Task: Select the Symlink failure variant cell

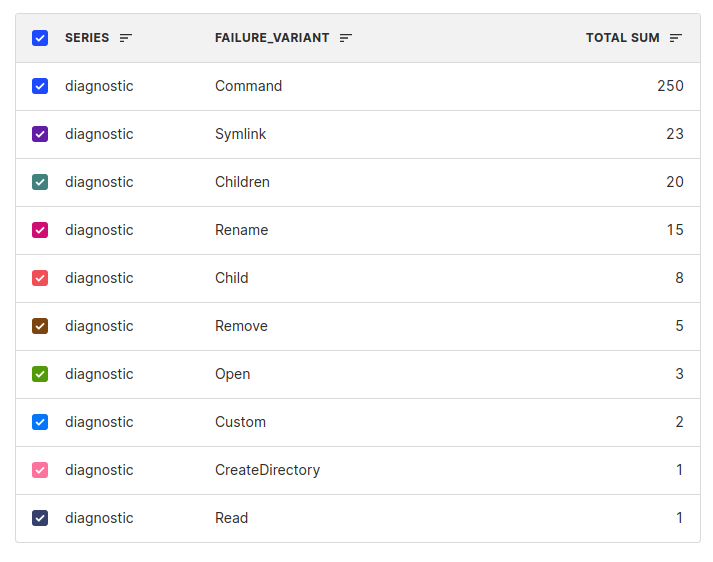Action: tap(241, 134)
